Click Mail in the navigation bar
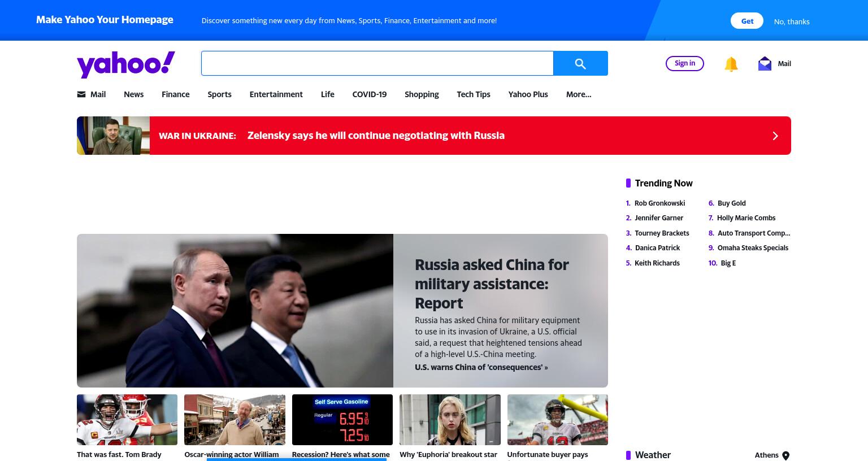The height and width of the screenshot is (461, 868). (98, 94)
